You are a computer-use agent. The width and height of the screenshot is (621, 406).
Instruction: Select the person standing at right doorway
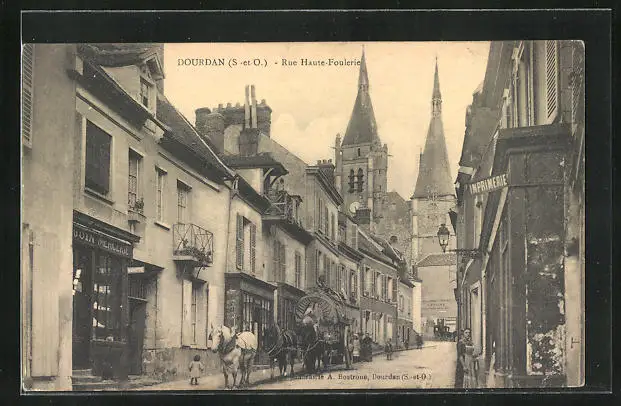click(466, 356)
